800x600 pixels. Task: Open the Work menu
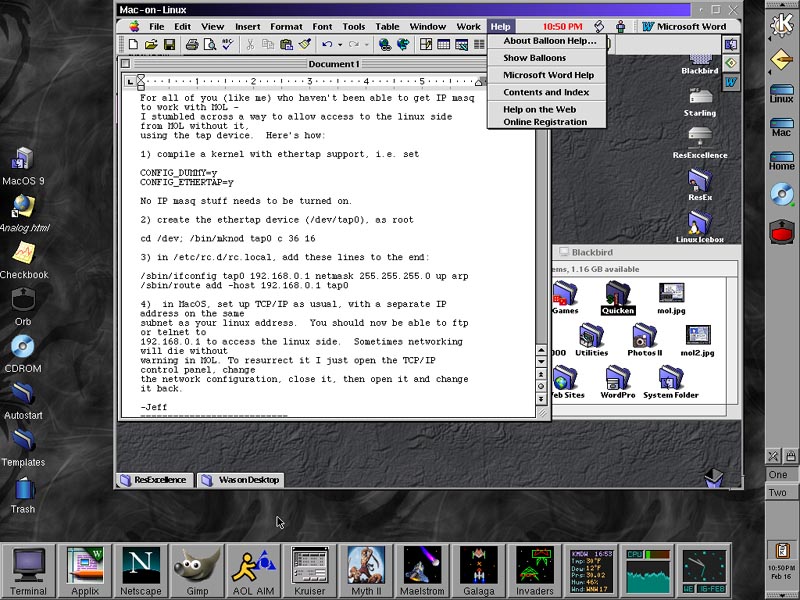tap(468, 27)
